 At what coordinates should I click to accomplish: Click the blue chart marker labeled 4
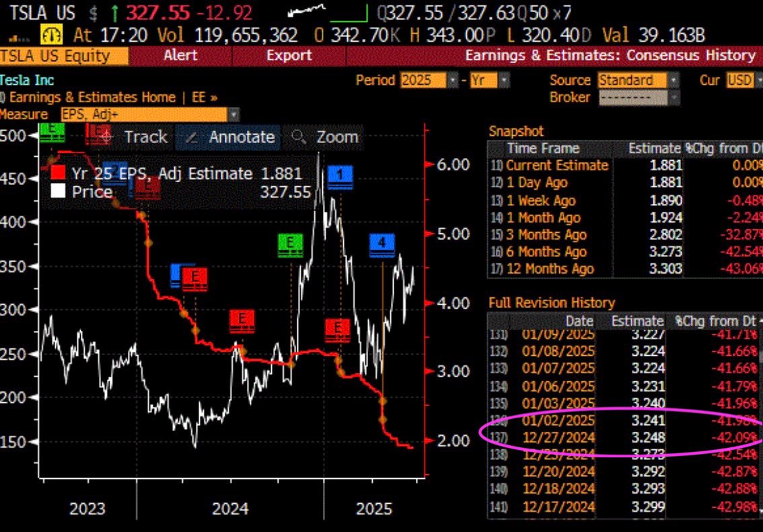[382, 245]
